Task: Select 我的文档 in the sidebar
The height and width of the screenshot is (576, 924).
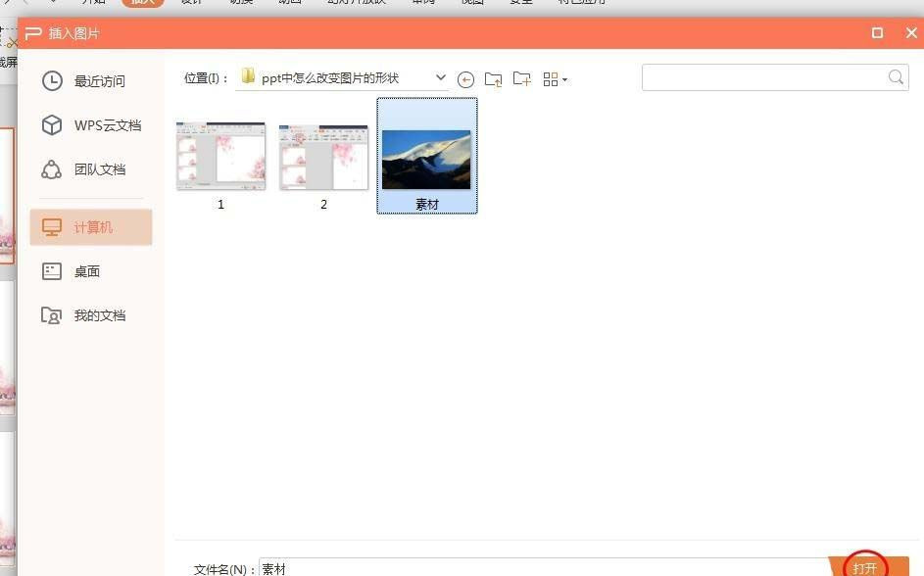Action: click(x=101, y=314)
